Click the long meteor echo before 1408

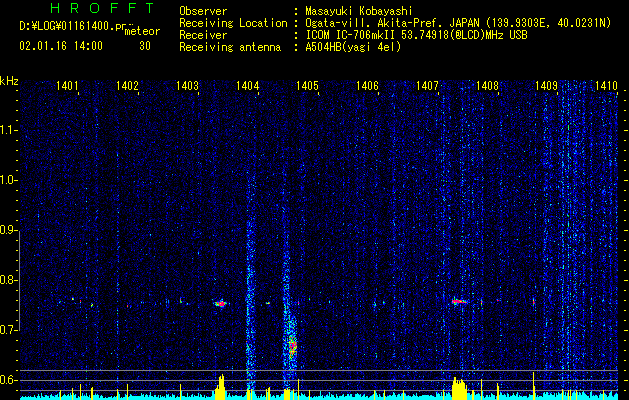point(459,301)
